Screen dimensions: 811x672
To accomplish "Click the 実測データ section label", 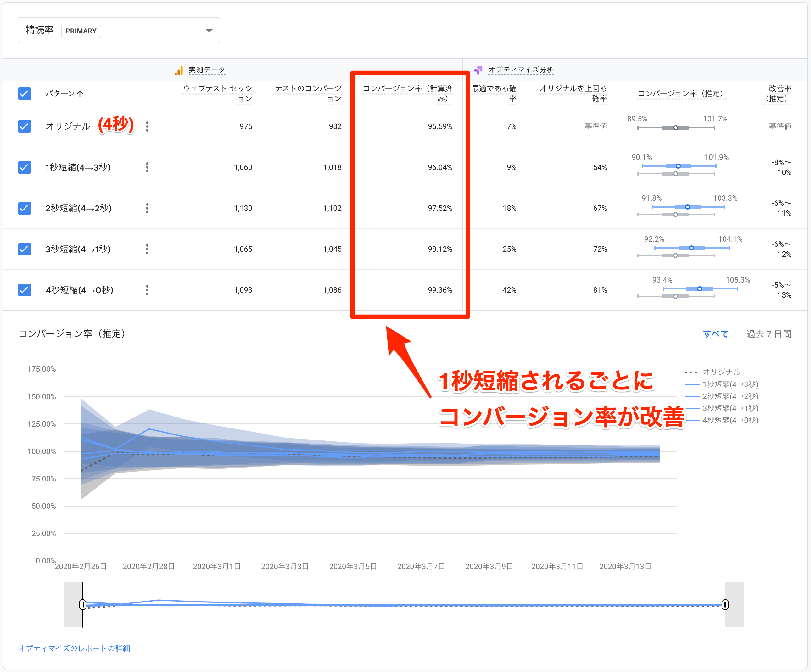I will tap(207, 70).
